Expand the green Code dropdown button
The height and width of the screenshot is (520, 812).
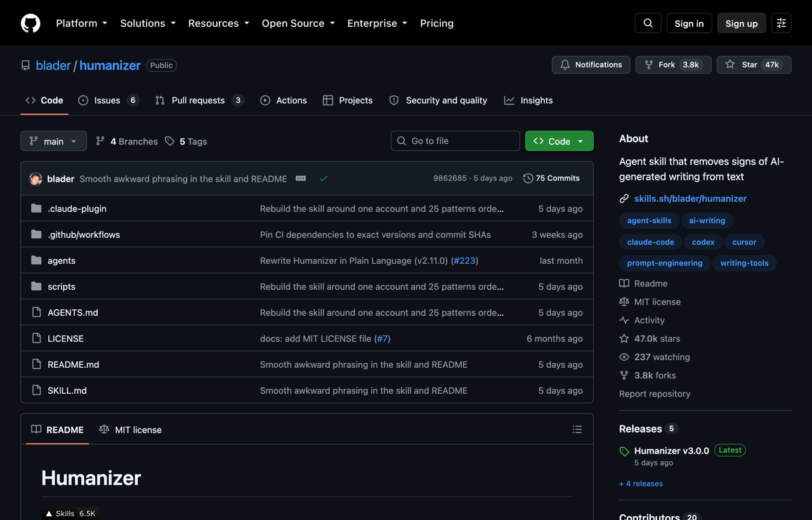coord(559,141)
